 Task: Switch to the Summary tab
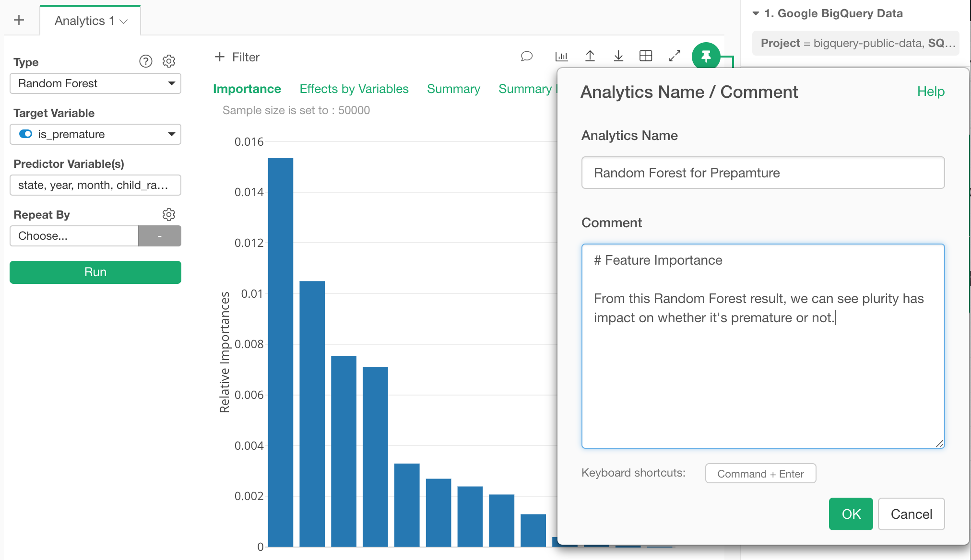[x=453, y=89]
